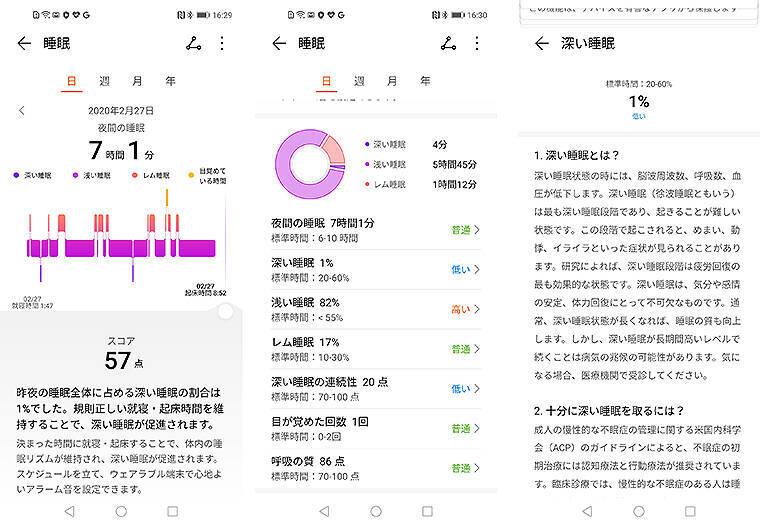Open 浅い睡眠 82% details row
This screenshot has height=525, width=760.
pos(376,309)
